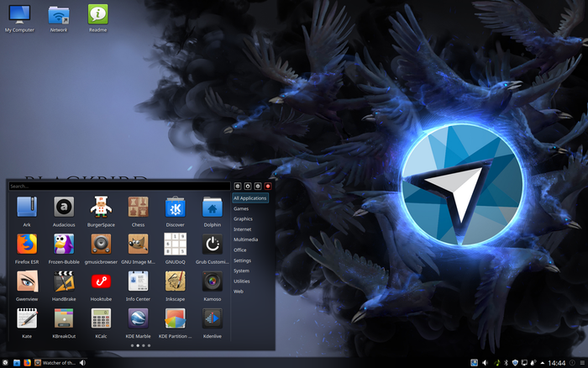This screenshot has height=368, width=588.
Task: Show the System category
Action: click(x=241, y=271)
